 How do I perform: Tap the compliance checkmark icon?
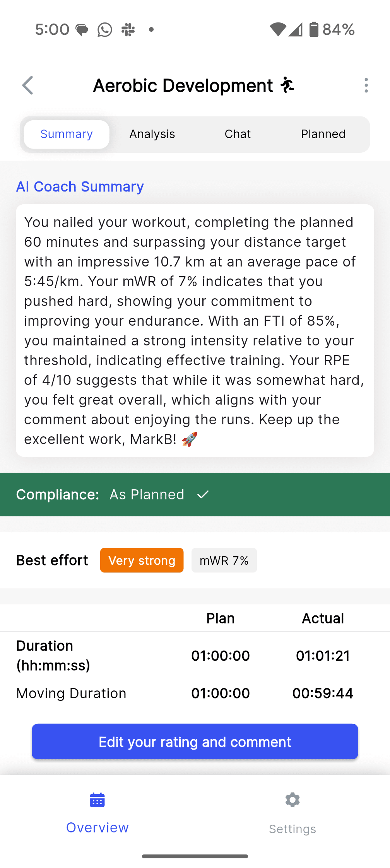pyautogui.click(x=203, y=494)
